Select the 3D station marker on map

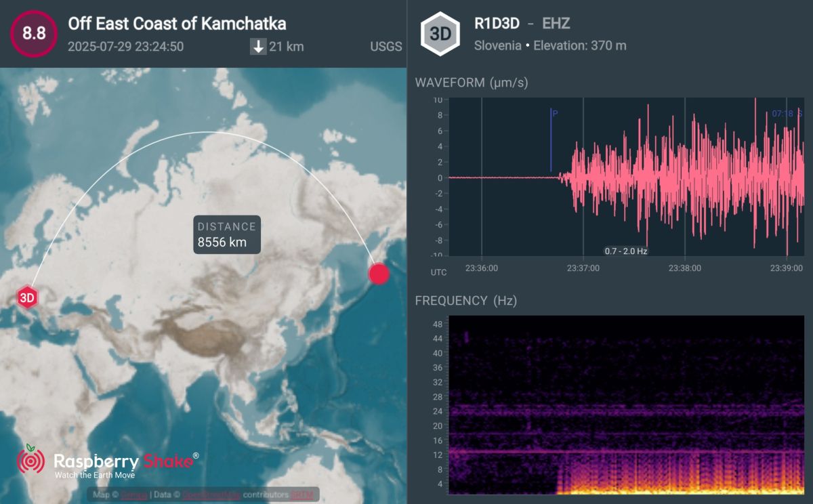[x=26, y=297]
